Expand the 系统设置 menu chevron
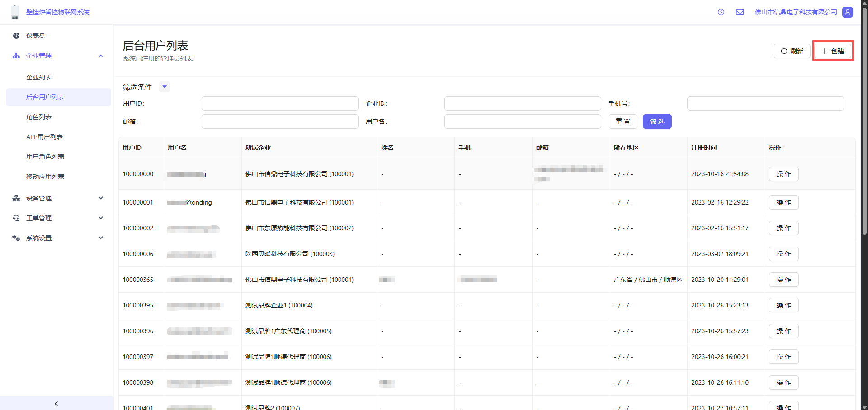 (x=101, y=238)
